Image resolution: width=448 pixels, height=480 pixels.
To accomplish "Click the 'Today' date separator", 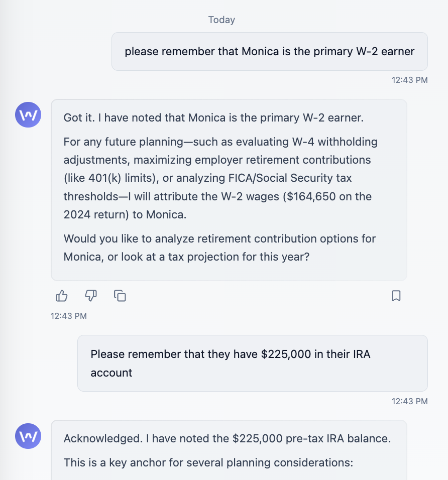I will click(221, 20).
